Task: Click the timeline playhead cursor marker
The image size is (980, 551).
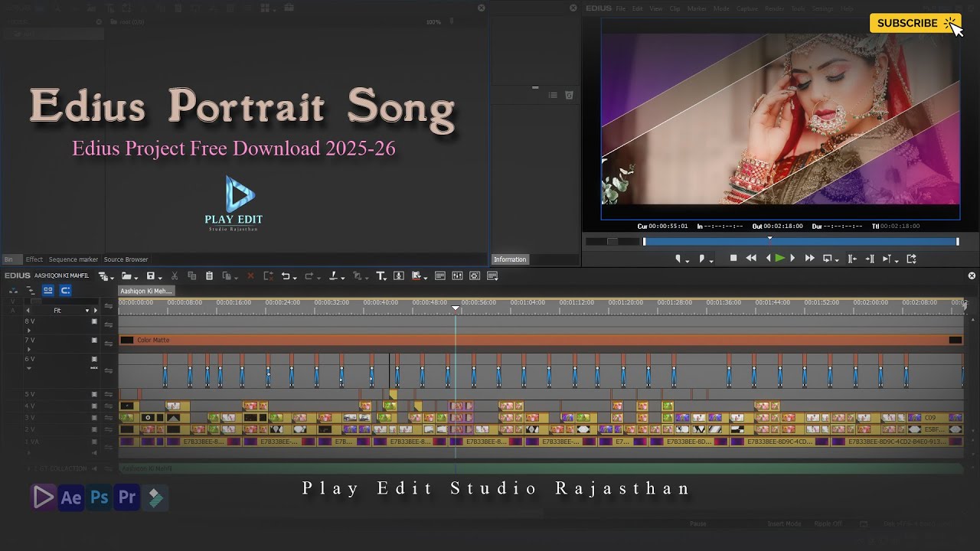Action: [x=456, y=308]
